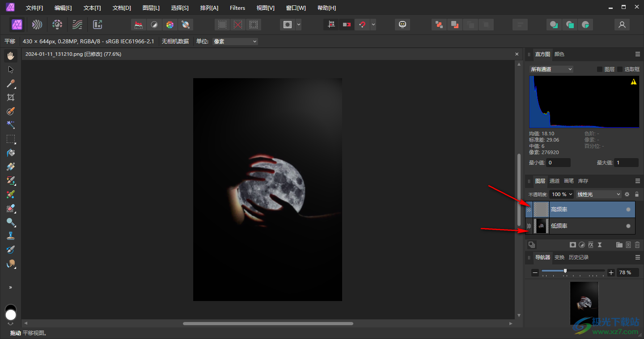Enable the 选取框 checkbox in histogram
644x339 pixels.
point(620,69)
